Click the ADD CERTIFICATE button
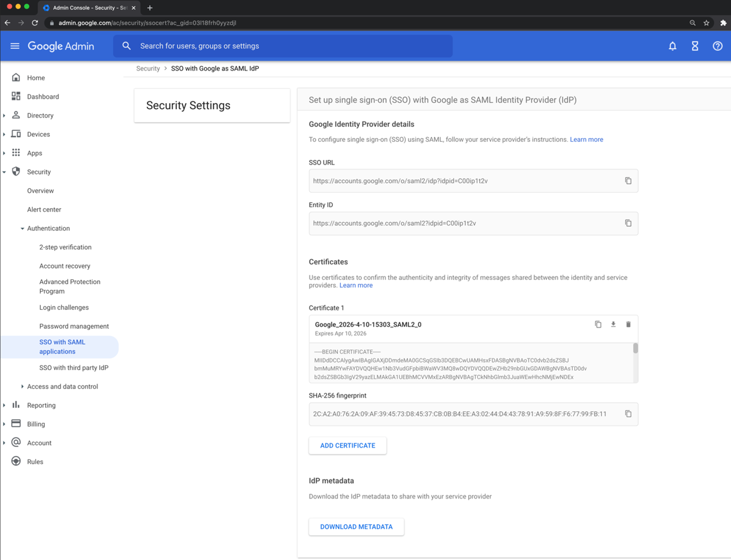This screenshot has width=731, height=560. pos(347,445)
